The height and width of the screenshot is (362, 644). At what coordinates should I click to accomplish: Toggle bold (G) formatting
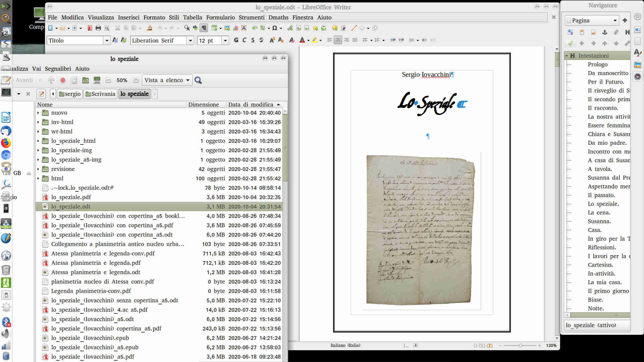coord(236,40)
